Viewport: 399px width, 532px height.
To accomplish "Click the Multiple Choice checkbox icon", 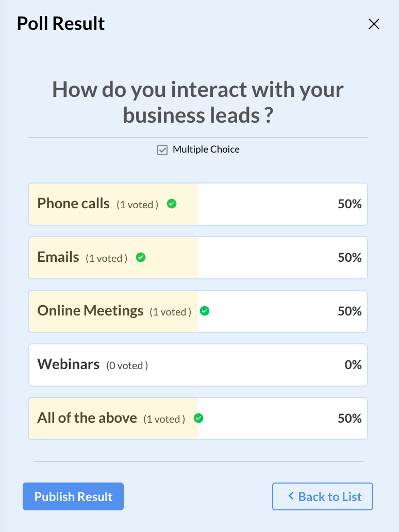I will point(162,149).
